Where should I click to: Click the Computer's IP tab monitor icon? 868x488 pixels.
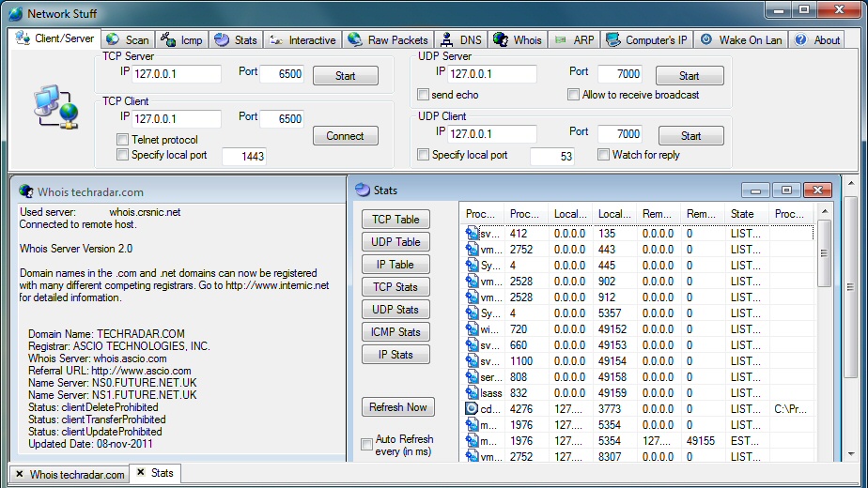pos(612,39)
